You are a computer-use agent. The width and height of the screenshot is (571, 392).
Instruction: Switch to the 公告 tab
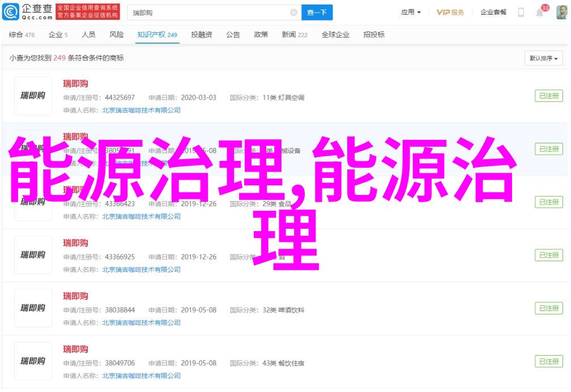233,35
